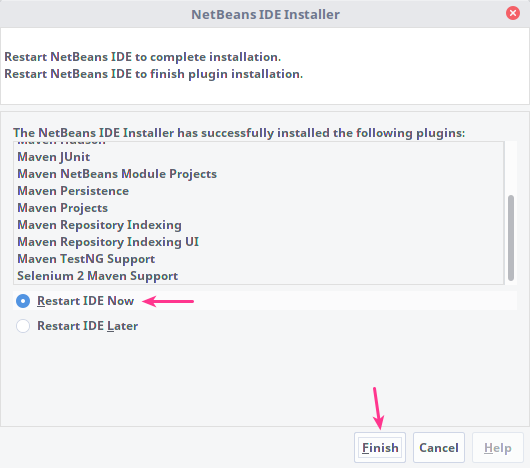Select the Maven Repository Indexing entry
Viewport: 530px width, 468px height.
(259, 225)
